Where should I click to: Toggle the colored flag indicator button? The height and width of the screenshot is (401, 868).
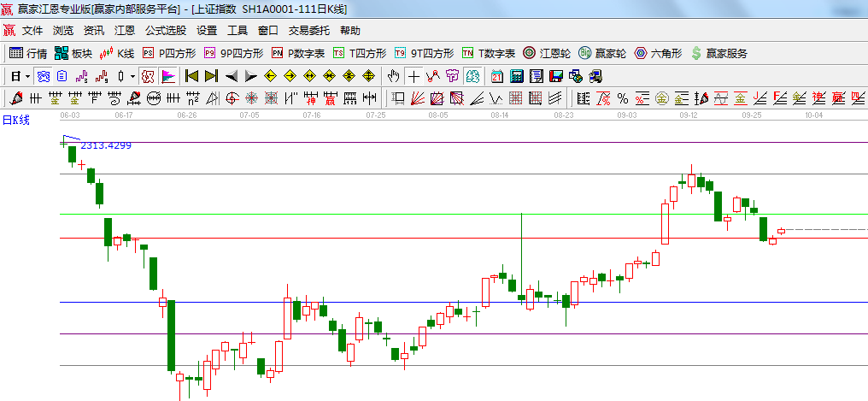pyautogui.click(x=168, y=76)
